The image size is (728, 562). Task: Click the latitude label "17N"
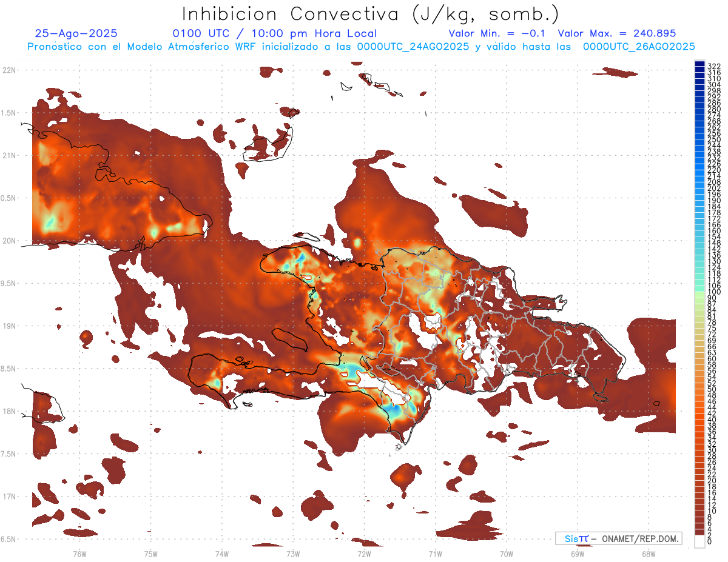point(9,497)
